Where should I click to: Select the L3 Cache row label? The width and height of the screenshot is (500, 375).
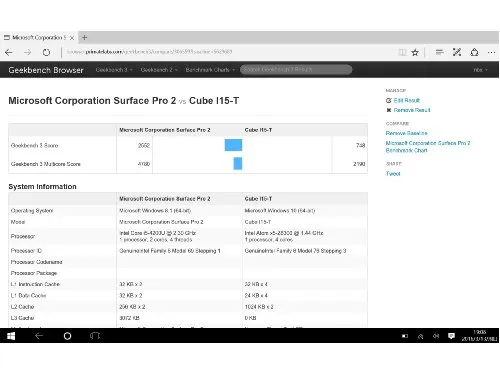tap(22, 318)
